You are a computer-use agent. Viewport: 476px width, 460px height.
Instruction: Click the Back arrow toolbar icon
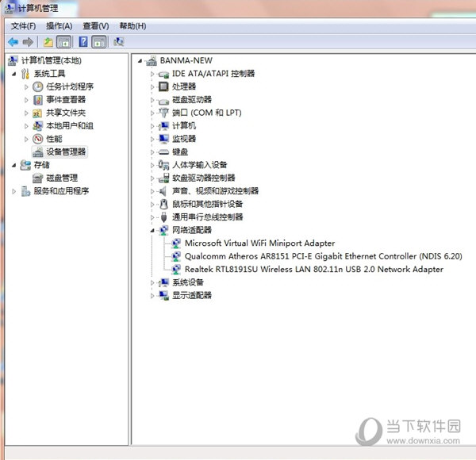point(13,42)
